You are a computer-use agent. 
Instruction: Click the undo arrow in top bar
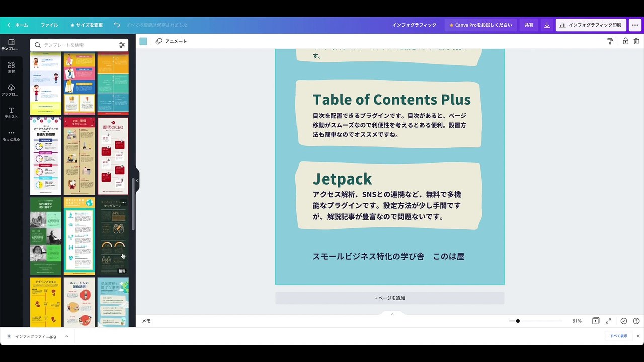pos(117,25)
